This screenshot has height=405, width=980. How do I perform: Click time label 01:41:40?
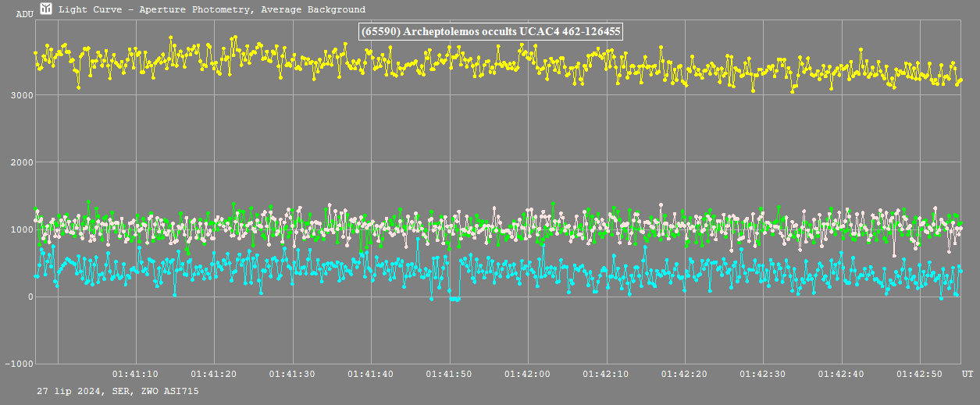[371, 375]
